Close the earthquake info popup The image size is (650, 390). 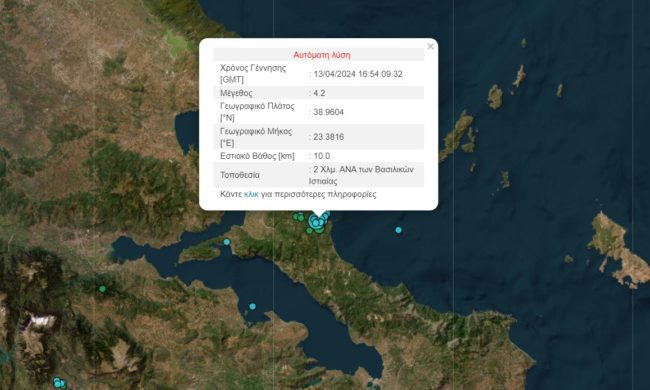pos(430,46)
